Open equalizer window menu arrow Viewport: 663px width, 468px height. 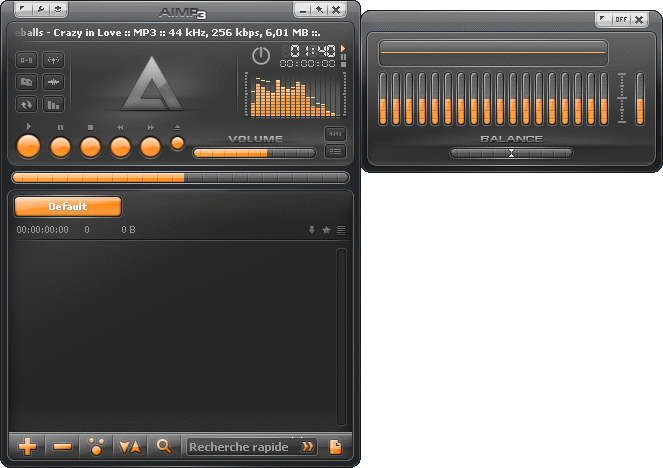(603, 19)
